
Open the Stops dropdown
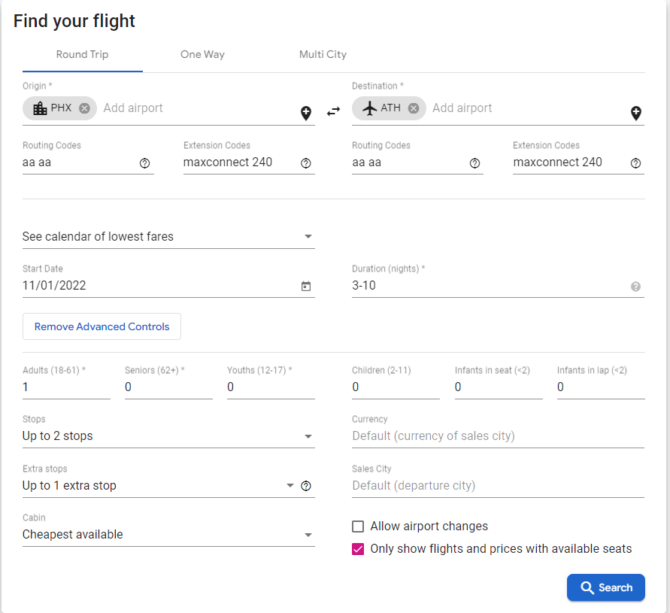pos(168,436)
